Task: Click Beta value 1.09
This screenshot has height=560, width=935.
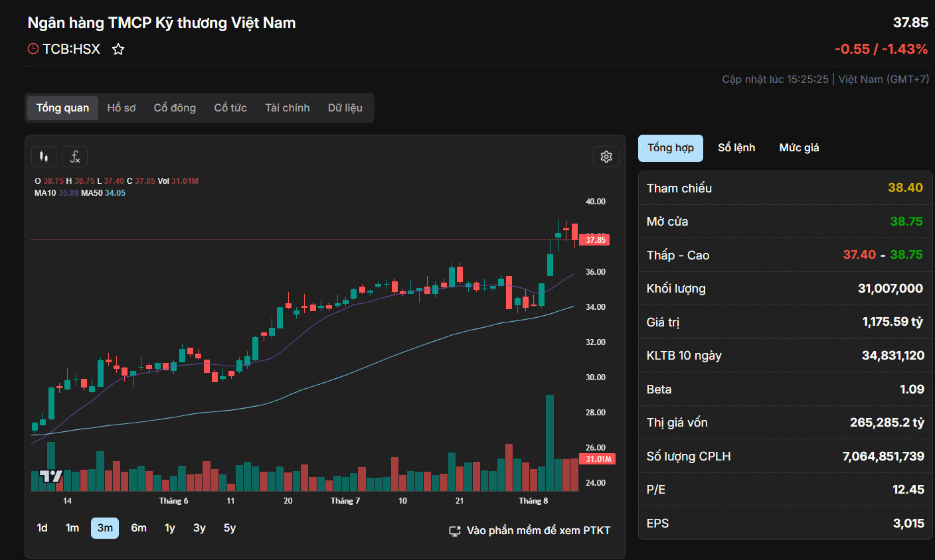Action: [912, 389]
